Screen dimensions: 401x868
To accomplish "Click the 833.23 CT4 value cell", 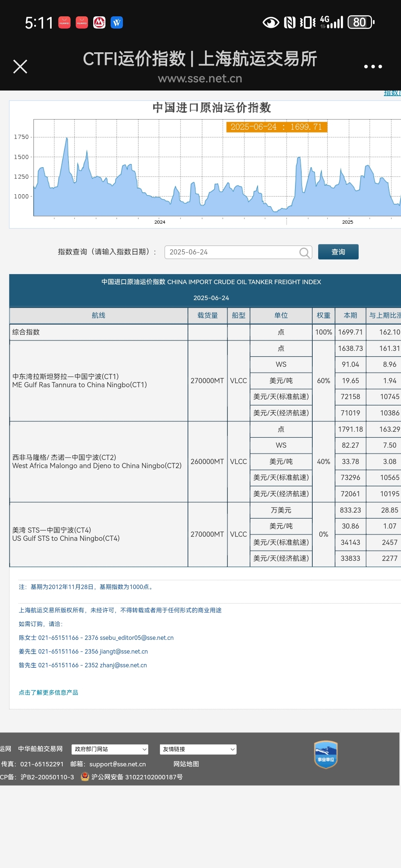I will pyautogui.click(x=351, y=510).
